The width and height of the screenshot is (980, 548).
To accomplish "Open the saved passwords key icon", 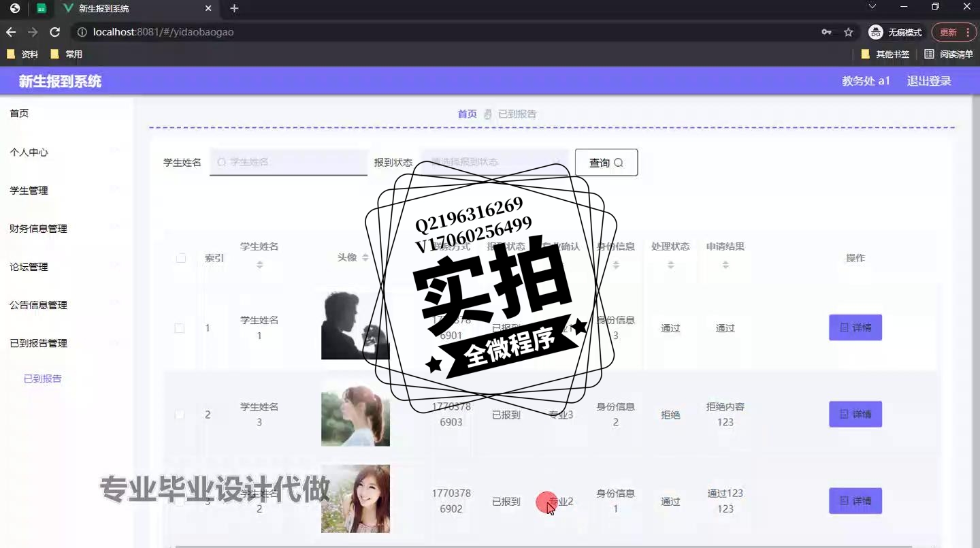I will [826, 32].
